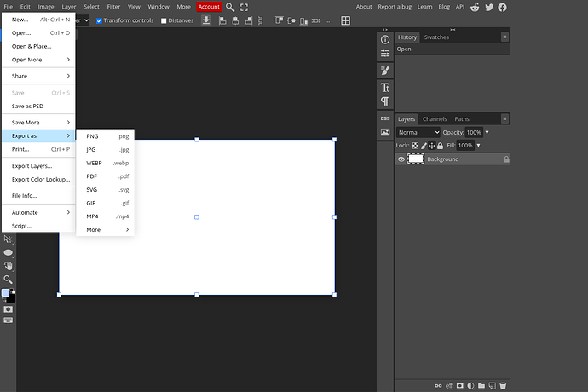Image resolution: width=588 pixels, height=392 pixels.
Task: Select the Zoom tool in the toolbar
Action: point(9,279)
